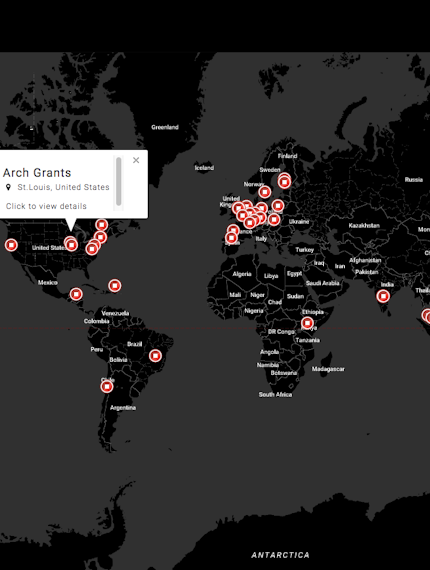Select the northernmost marker in eastern North America
Image resolution: width=430 pixels, height=570 pixels.
[x=102, y=225]
